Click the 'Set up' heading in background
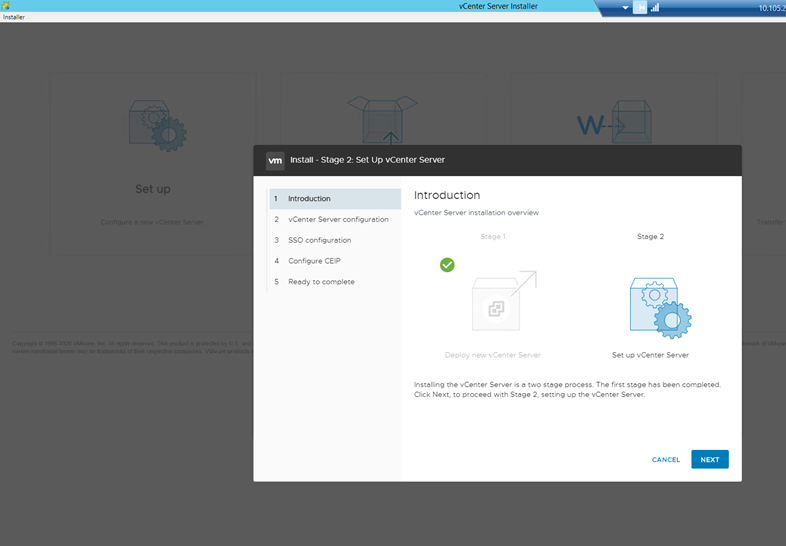786x546 pixels. [x=153, y=189]
